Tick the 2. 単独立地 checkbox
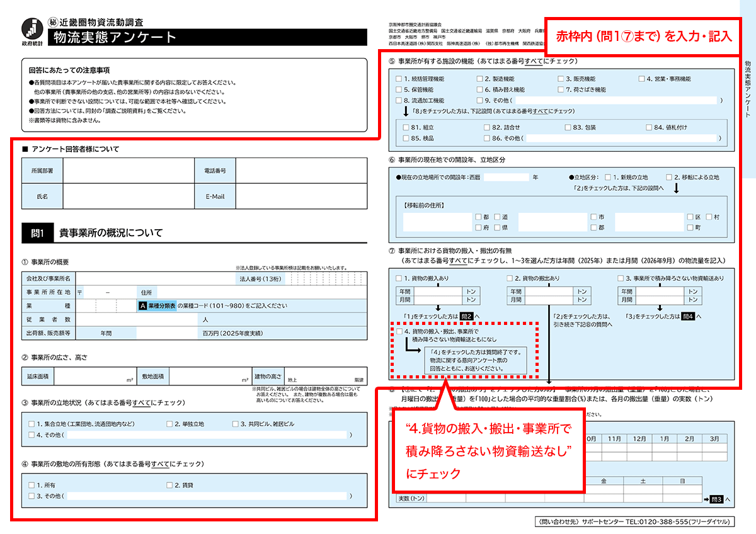 (169, 424)
